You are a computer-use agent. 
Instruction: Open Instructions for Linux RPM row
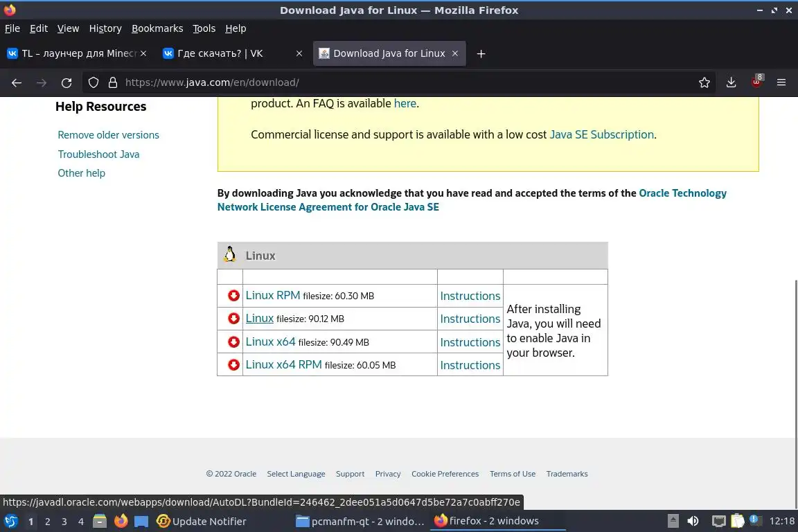[x=470, y=296]
